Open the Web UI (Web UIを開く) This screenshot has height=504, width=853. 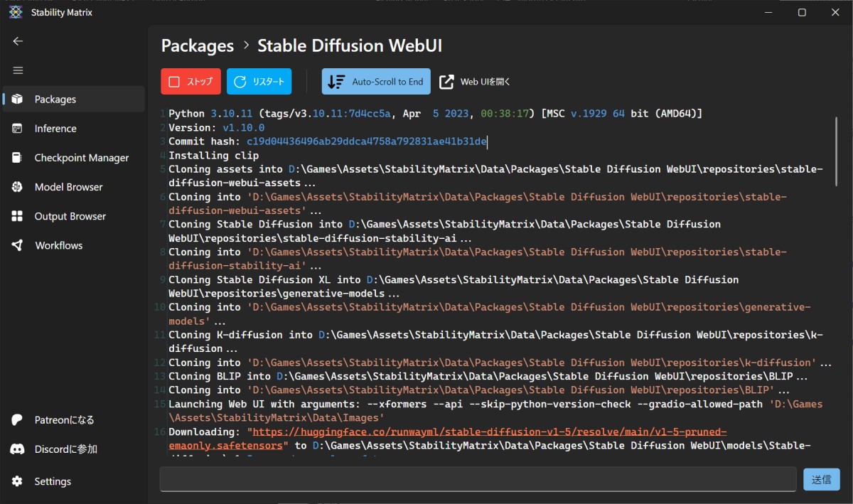coord(476,82)
